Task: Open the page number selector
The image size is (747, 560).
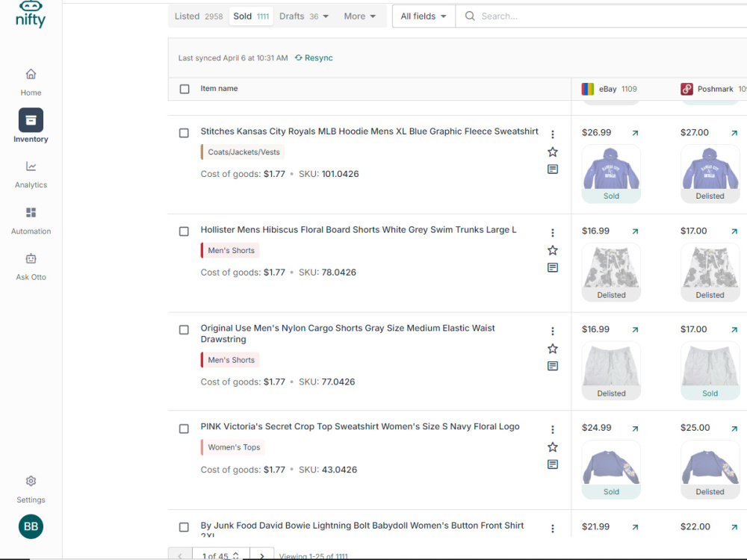Action: 220,556
